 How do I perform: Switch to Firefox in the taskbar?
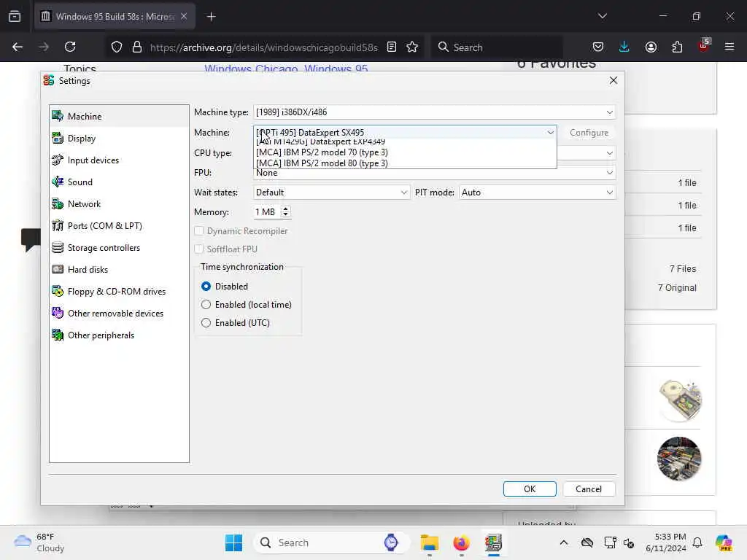pyautogui.click(x=461, y=542)
